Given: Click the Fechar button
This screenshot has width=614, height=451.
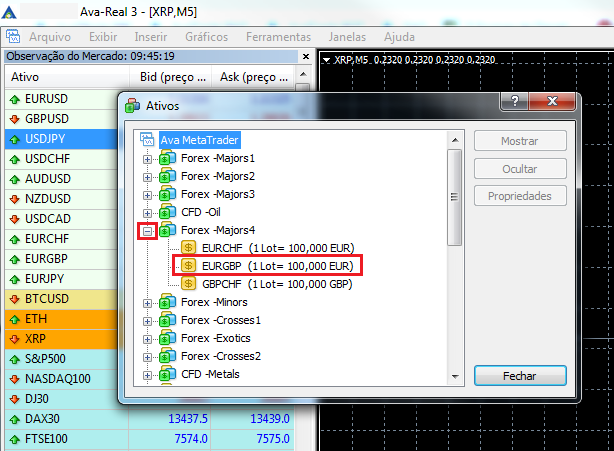Looking at the screenshot, I should (520, 376).
